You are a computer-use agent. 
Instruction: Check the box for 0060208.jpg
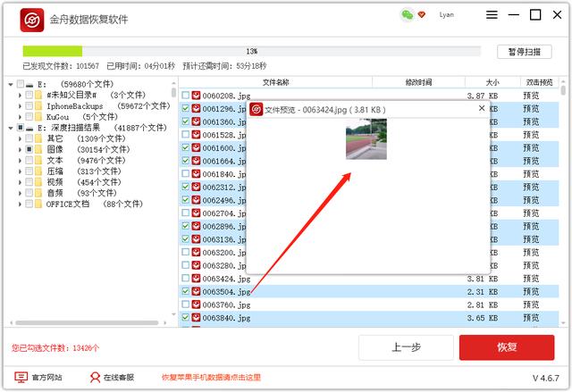coord(185,96)
